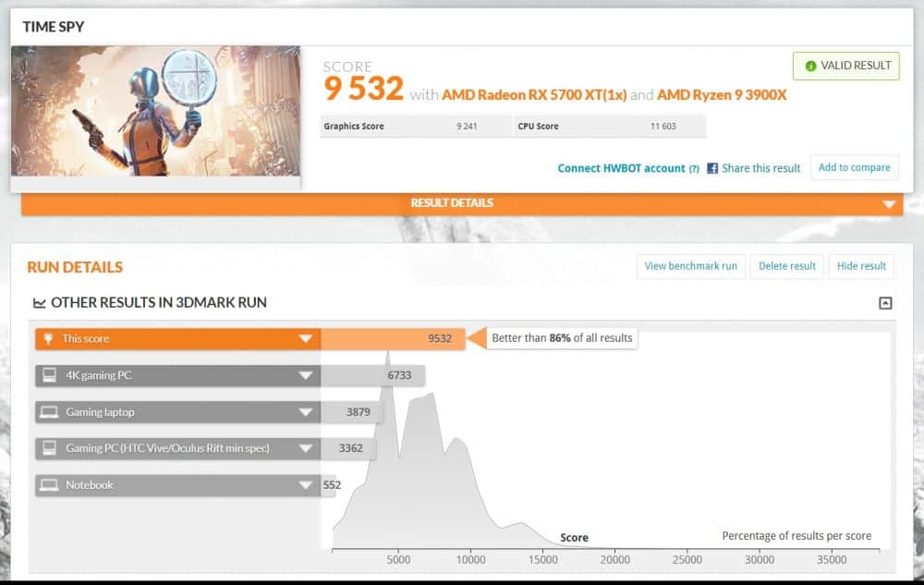
Task: Click the green Valid Result info icon
Action: click(811, 67)
